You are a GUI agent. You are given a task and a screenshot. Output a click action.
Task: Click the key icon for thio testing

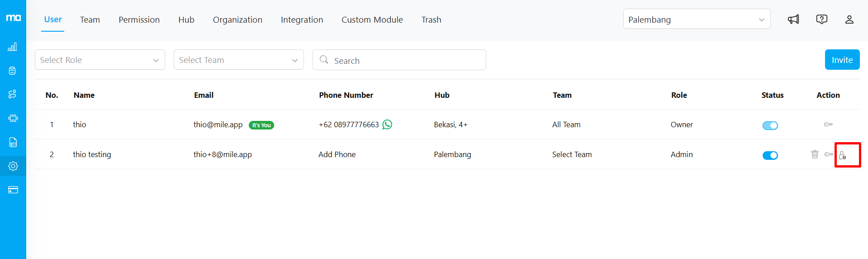point(828,154)
